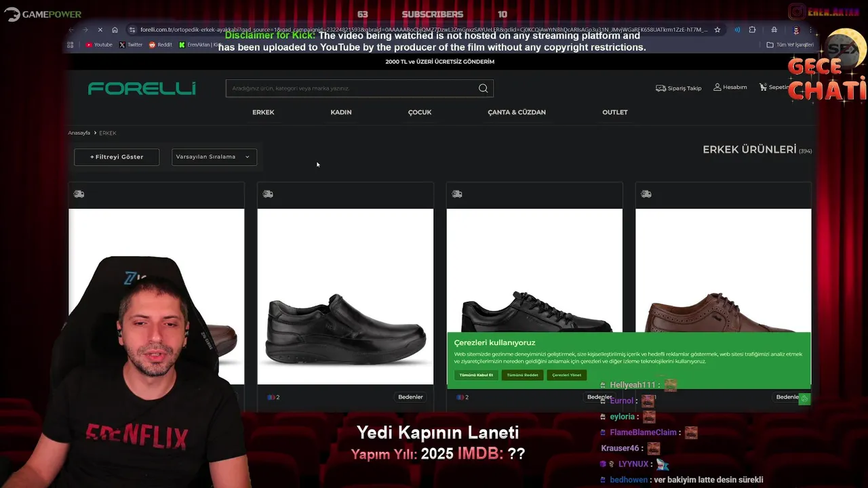Click shipping truck icon on fourth product
Viewport: 868px width, 488px height.
point(646,194)
